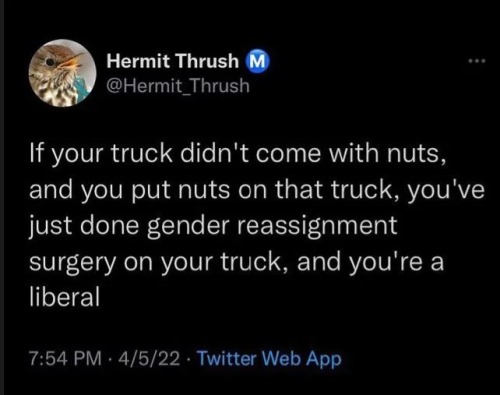The height and width of the screenshot is (395, 500).
Task: Click the word 'surgery' in the tweet
Action: click(73, 264)
